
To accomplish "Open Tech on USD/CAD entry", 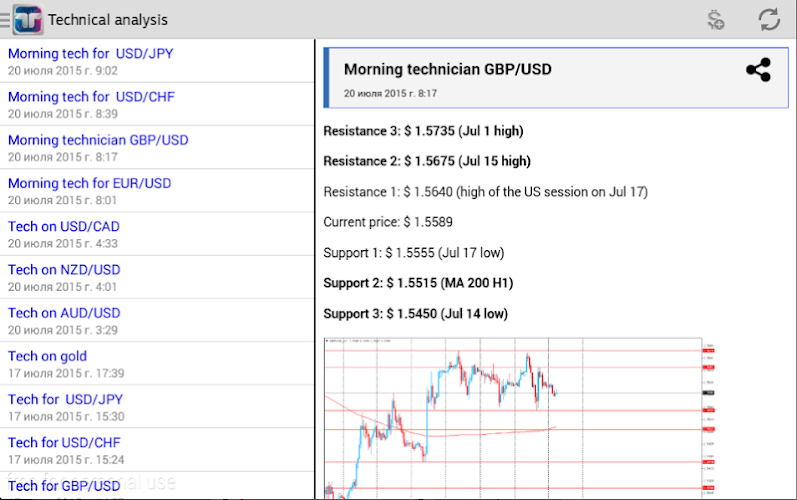I will 157,234.
